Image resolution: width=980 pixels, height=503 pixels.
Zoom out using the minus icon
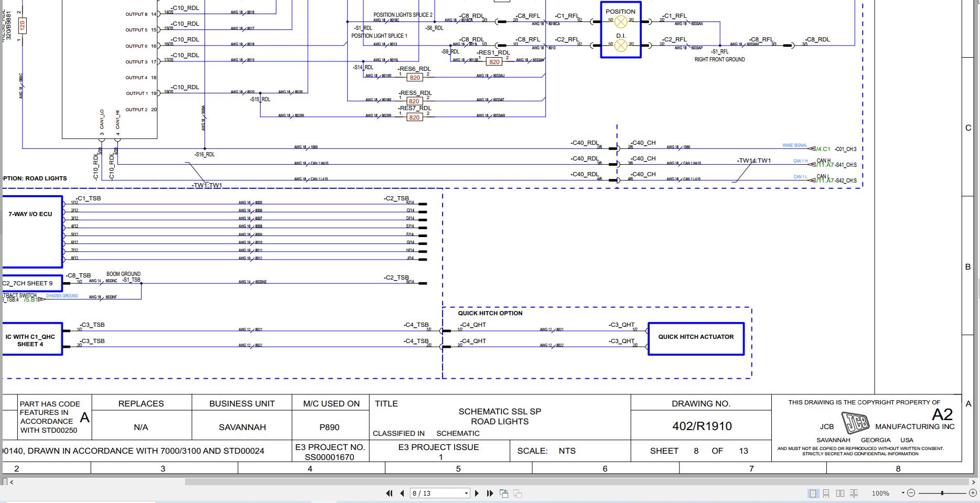point(911,493)
